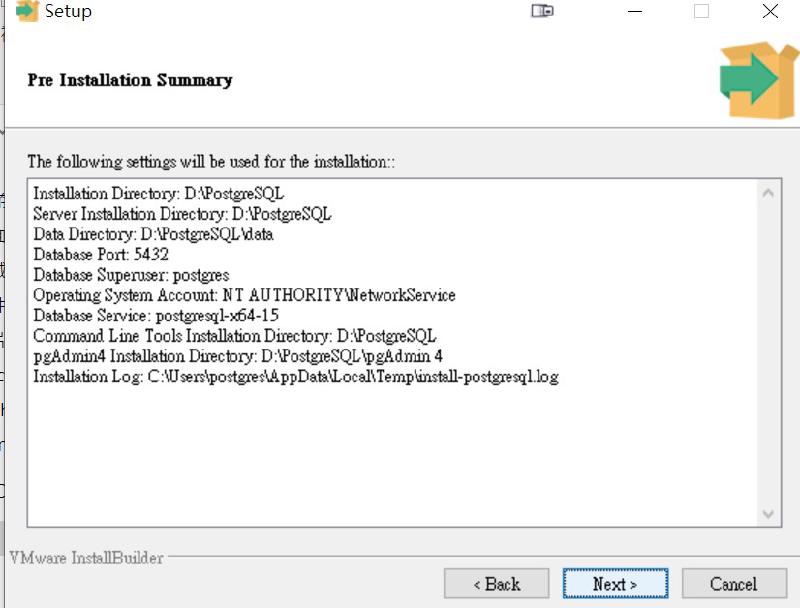Click the scrollbar up arrow in summary box
Screen dimensions: 800x608
(768, 193)
